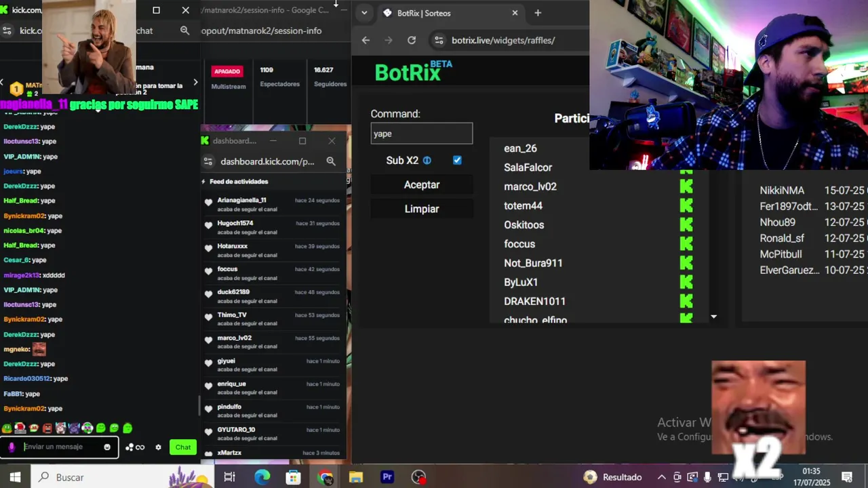Click Kick icon next to foccus participant

pos(686,243)
